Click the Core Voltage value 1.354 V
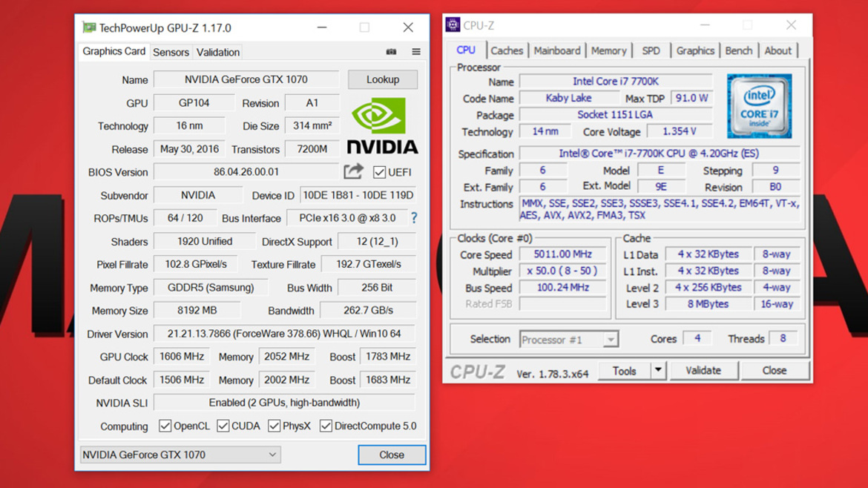This screenshot has width=868, height=488. (x=680, y=131)
